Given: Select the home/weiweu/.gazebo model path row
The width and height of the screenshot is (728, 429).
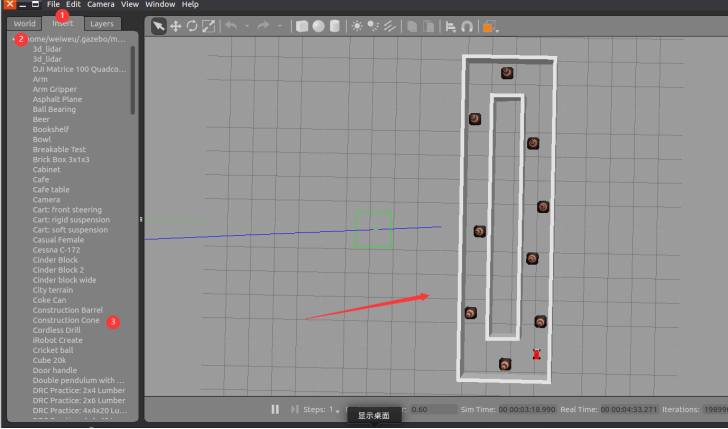Looking at the screenshot, I should pyautogui.click(x=71, y=39).
